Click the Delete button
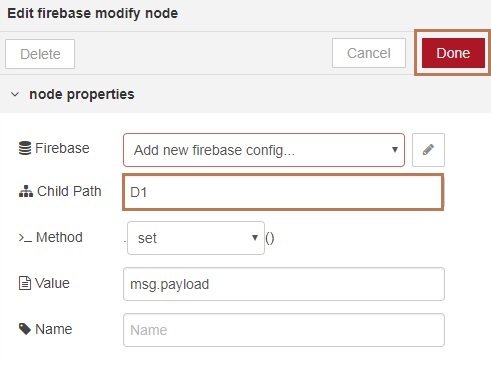The width and height of the screenshot is (491, 366). [40, 54]
